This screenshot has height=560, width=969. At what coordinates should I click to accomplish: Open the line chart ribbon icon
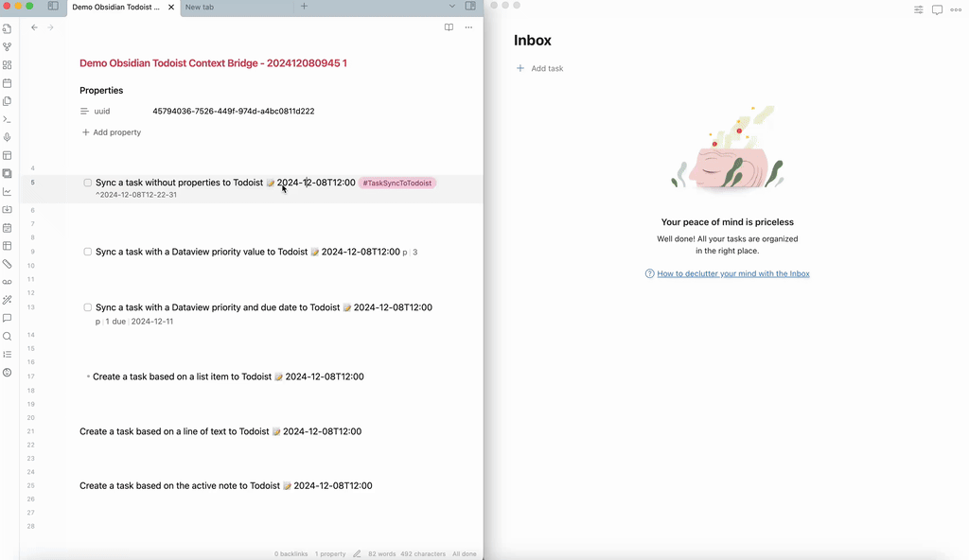click(8, 192)
